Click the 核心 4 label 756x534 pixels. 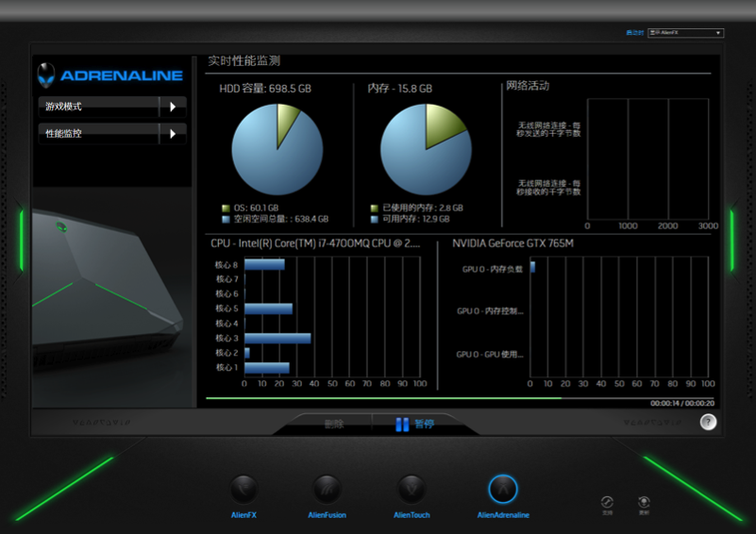tap(227, 324)
